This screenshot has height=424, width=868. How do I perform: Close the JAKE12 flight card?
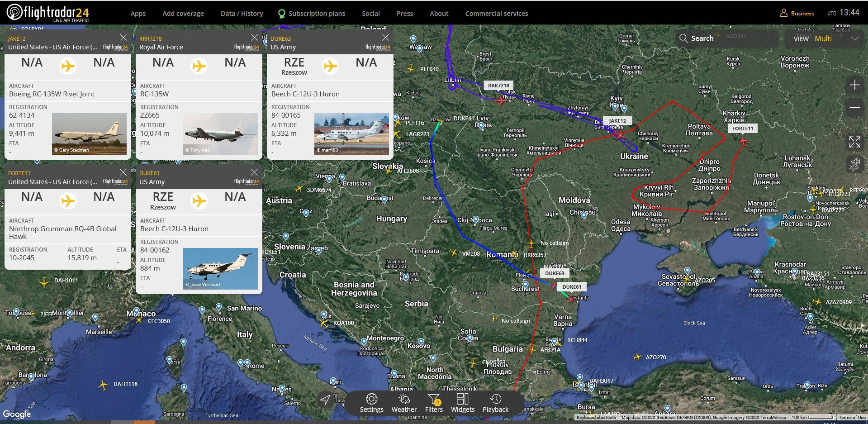123,37
